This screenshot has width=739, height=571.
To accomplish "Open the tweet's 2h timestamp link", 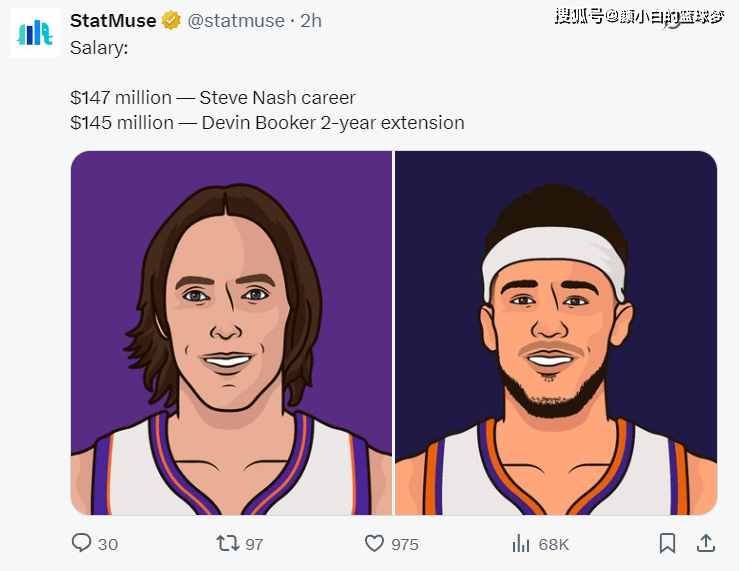I will tap(310, 20).
